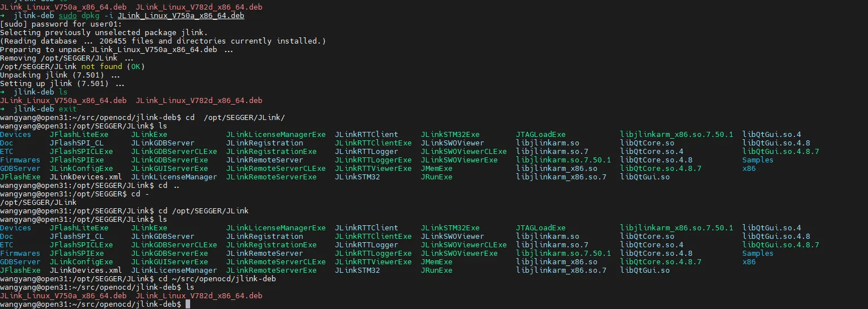Screen dimensions: 868x309
Task: Click the '[sudo] password for user01:' line
Action: point(61,24)
